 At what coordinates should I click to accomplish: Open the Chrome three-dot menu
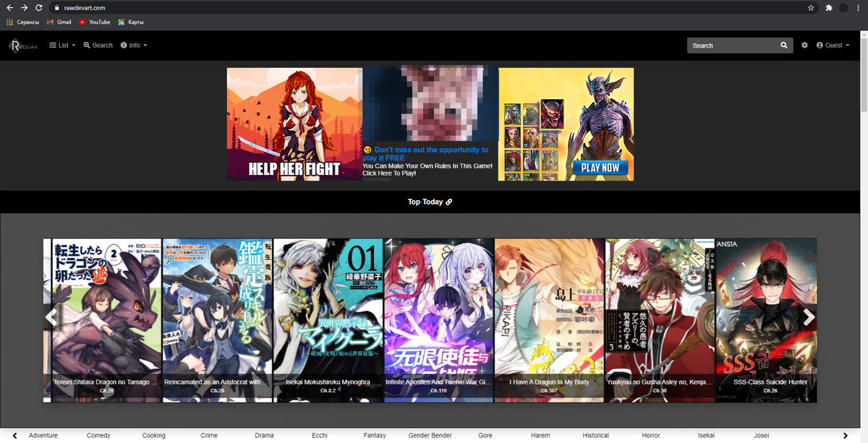[859, 7]
